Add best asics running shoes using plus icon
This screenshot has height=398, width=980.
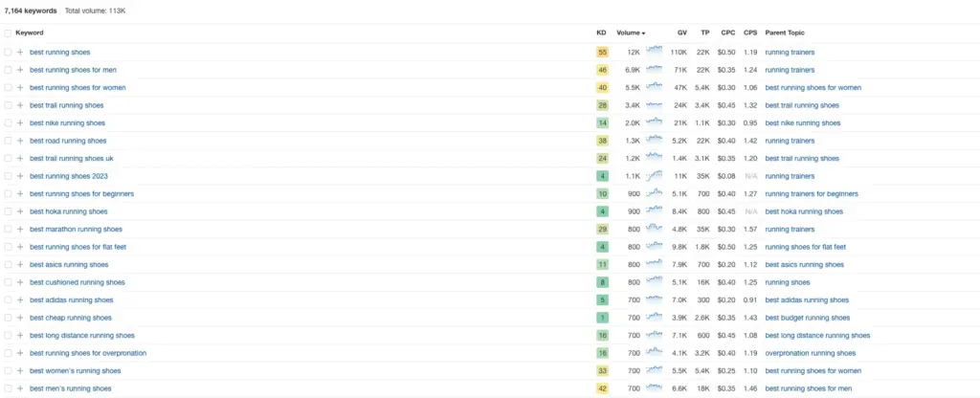pos(20,264)
